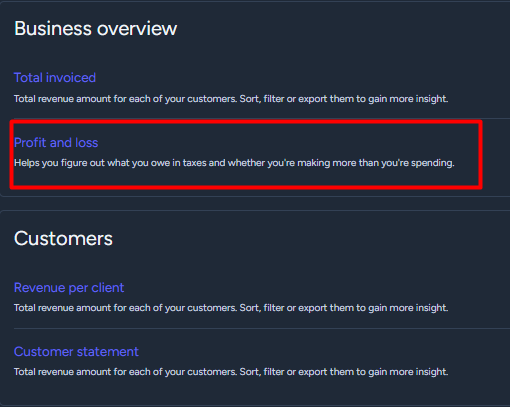Click the description under Total invoiced
510x407 pixels.
click(x=231, y=99)
